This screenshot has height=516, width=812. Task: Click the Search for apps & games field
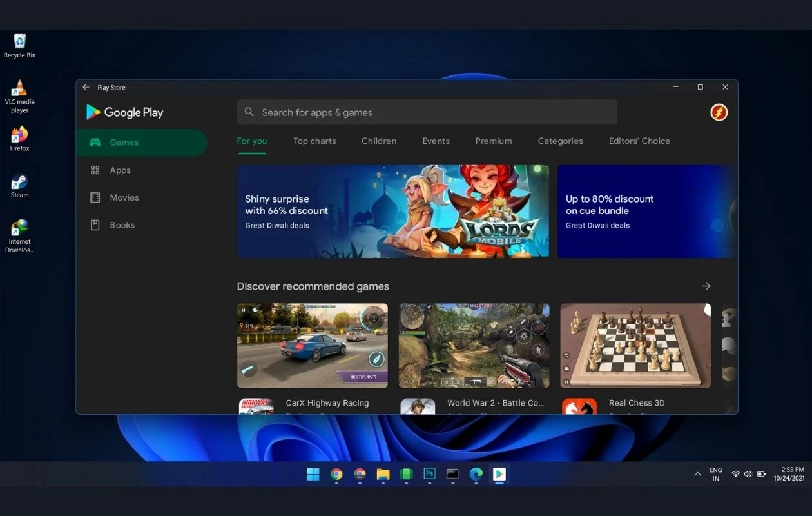[427, 112]
